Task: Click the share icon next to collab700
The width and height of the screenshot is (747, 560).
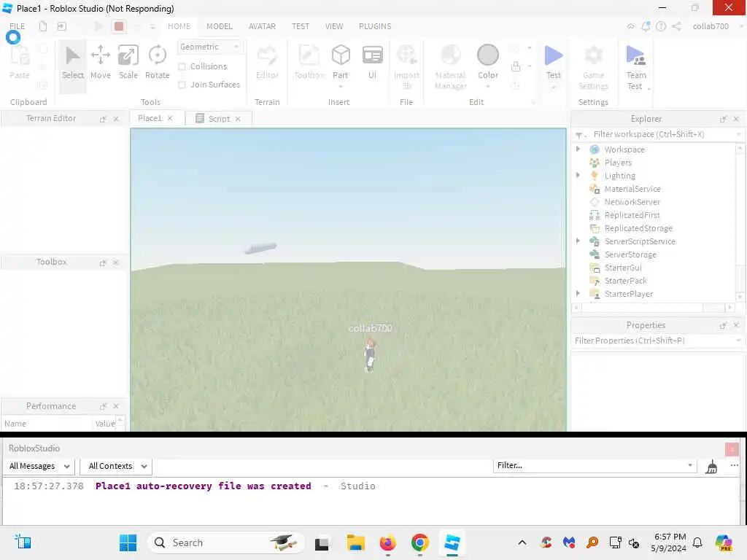Action: (676, 26)
